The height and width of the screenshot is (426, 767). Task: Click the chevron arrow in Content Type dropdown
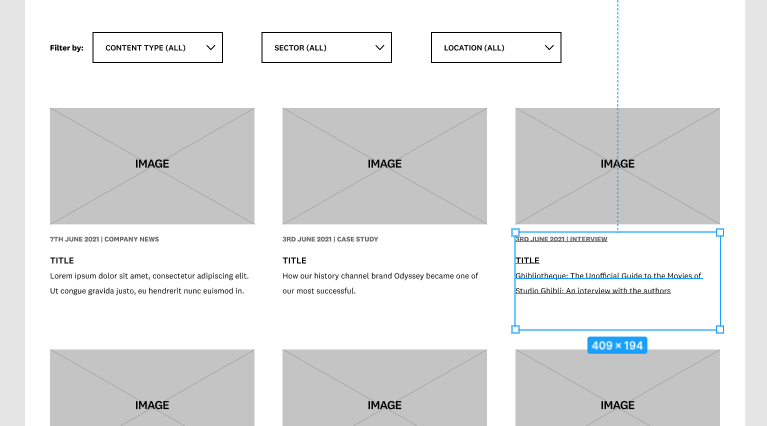[211, 47]
